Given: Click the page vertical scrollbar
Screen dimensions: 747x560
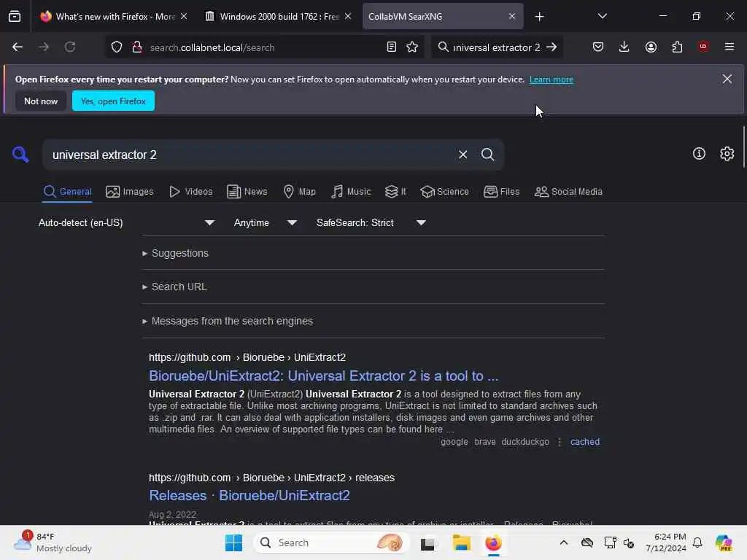Looking at the screenshot, I should pyautogui.click(x=743, y=147).
